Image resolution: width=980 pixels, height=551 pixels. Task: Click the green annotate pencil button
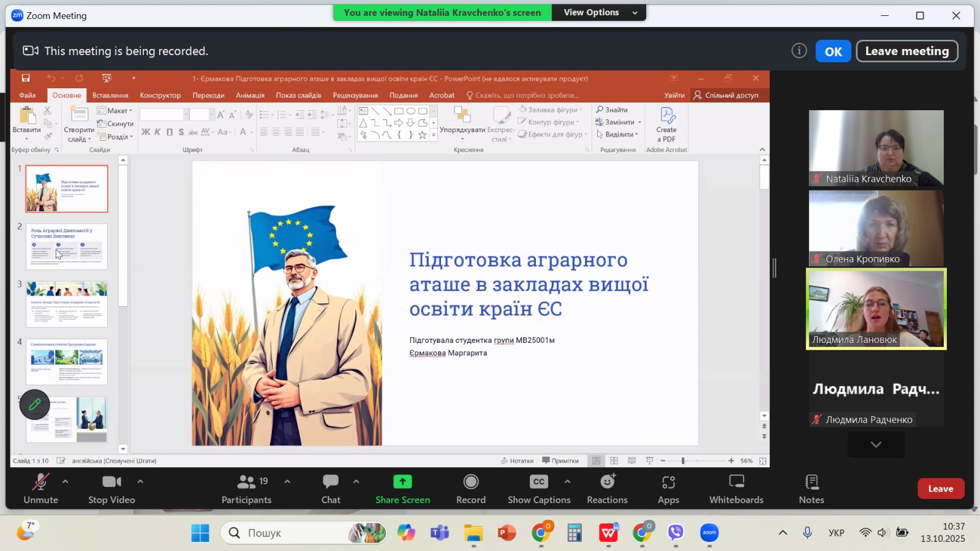pos(34,404)
